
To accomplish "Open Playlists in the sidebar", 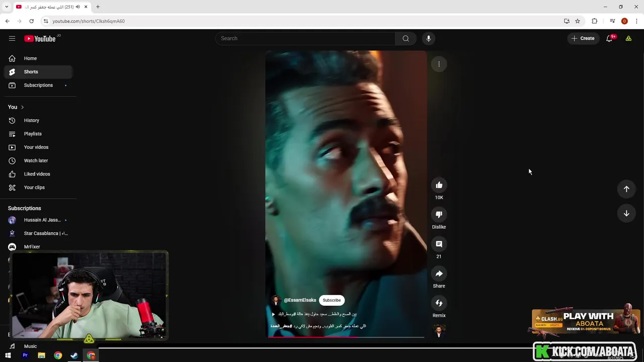I will click(38, 134).
